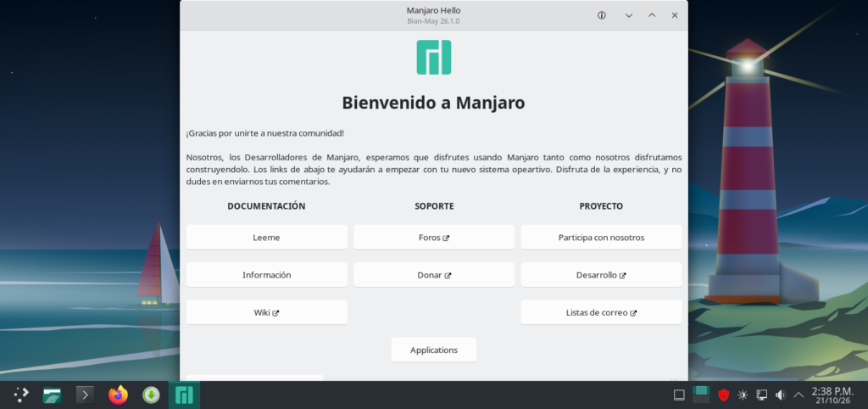
Task: Open the Leeme documentation button
Action: [x=267, y=238]
